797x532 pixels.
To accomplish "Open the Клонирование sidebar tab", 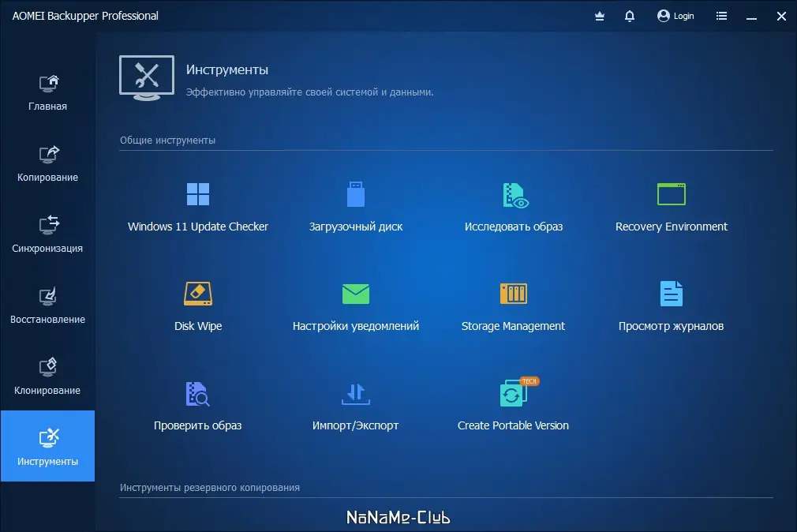I will (x=48, y=377).
